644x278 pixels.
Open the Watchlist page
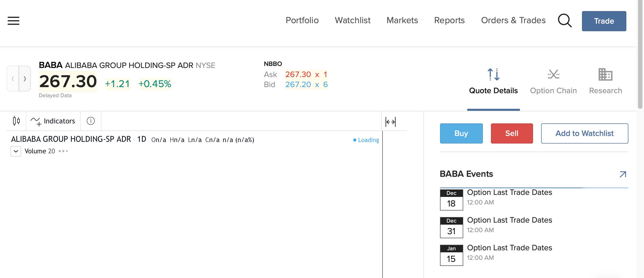point(353,20)
